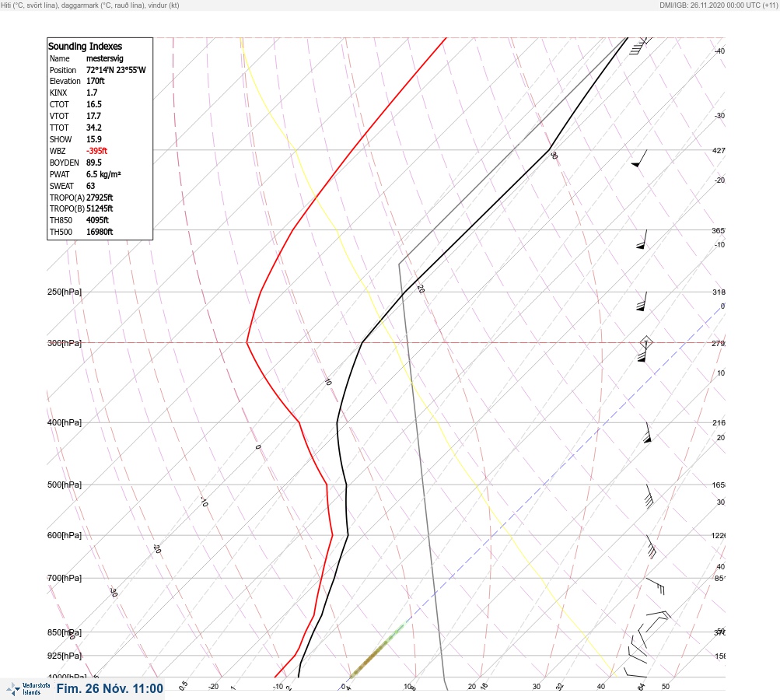Click the 400[hPa] pressure level label
Screen dimensions: 780x700
pos(65,423)
